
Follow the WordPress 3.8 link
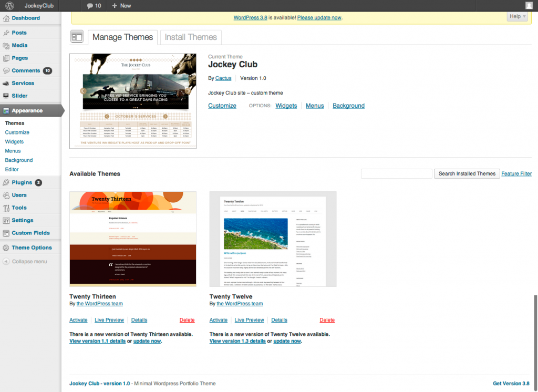point(250,17)
